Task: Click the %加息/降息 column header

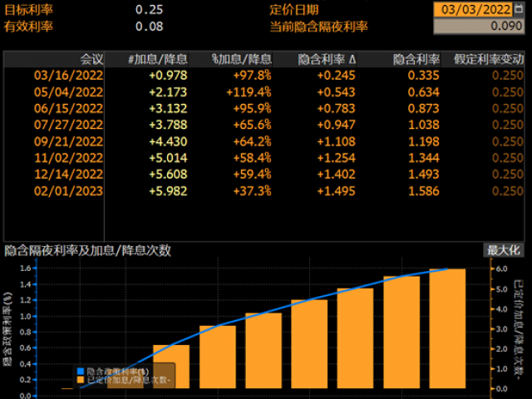Action: pyautogui.click(x=241, y=59)
